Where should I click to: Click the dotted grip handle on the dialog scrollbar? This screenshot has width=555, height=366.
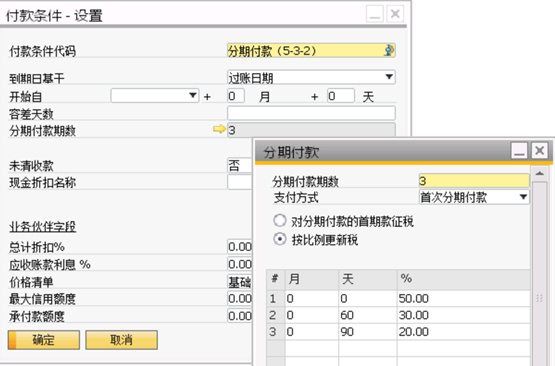(x=539, y=298)
